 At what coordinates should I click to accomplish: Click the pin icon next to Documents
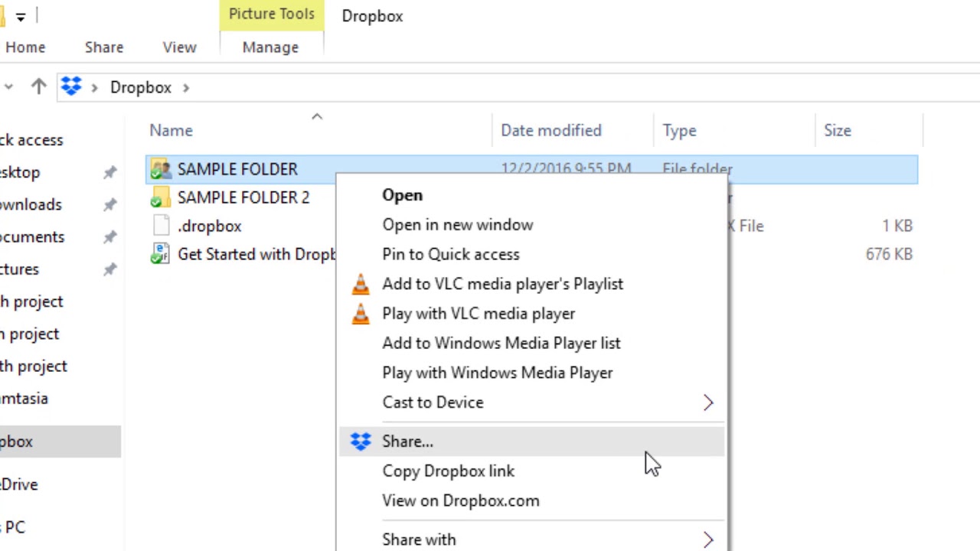[110, 237]
